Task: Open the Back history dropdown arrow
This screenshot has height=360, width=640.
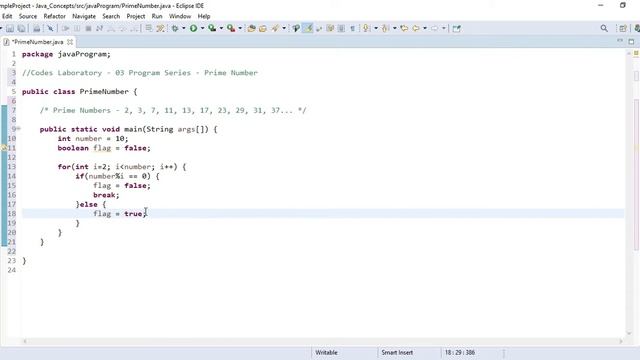Action: (424, 28)
